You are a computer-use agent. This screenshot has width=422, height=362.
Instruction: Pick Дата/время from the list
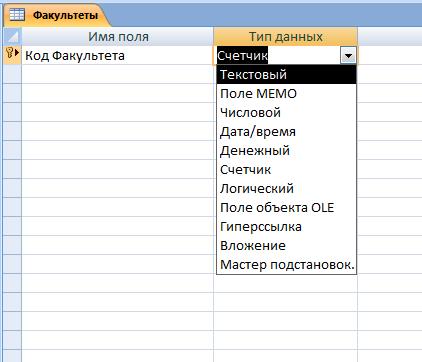(286, 131)
